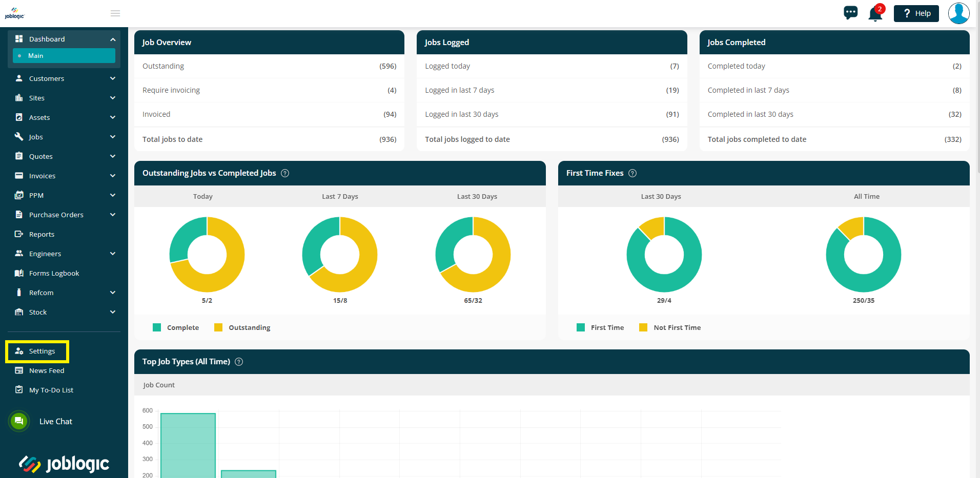The image size is (980, 478).
Task: Click the Customers person icon
Action: coord(19,78)
